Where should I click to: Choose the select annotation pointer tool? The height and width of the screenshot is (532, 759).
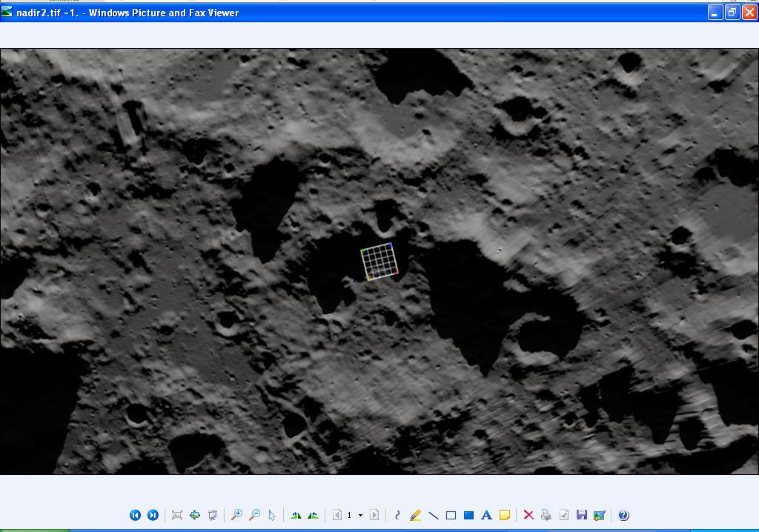click(272, 515)
